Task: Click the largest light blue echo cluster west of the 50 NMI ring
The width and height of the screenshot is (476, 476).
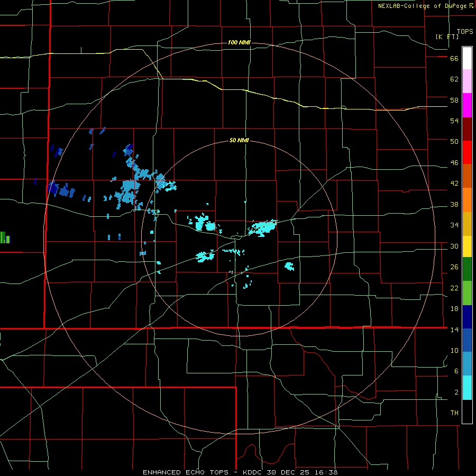Action: tap(128, 191)
